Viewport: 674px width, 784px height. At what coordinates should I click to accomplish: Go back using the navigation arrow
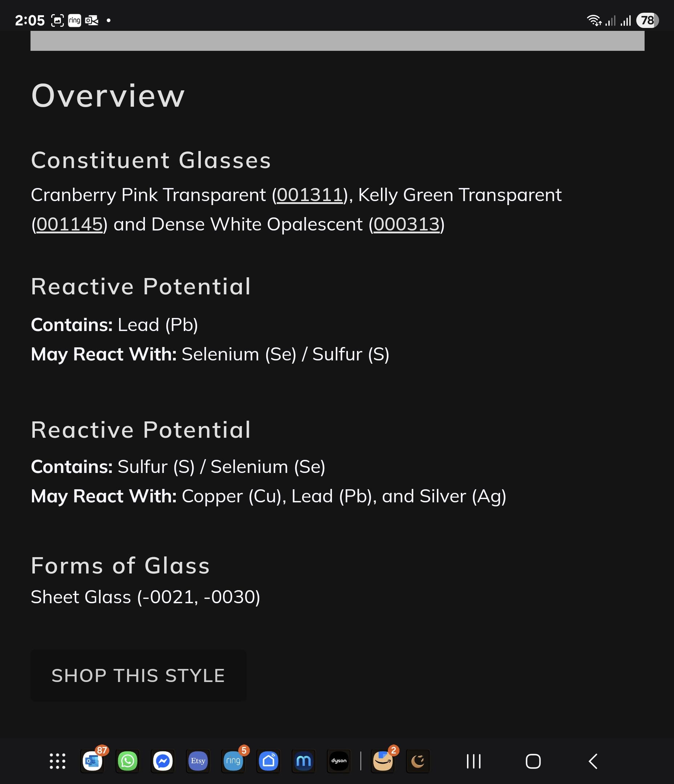593,761
